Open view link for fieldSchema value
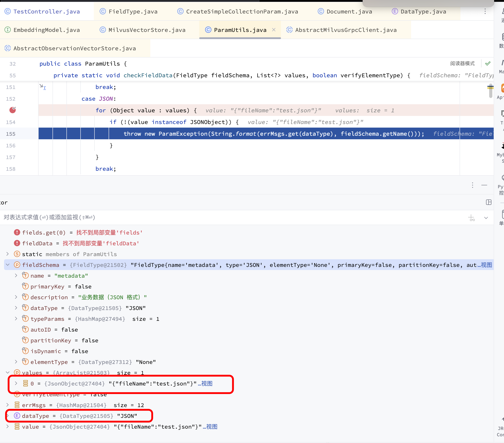The image size is (504, 443). click(x=486, y=265)
